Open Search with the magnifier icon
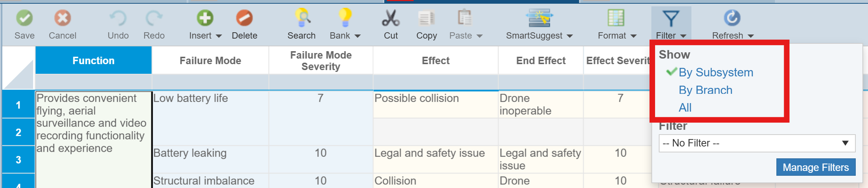This screenshot has width=868, height=188. (302, 18)
